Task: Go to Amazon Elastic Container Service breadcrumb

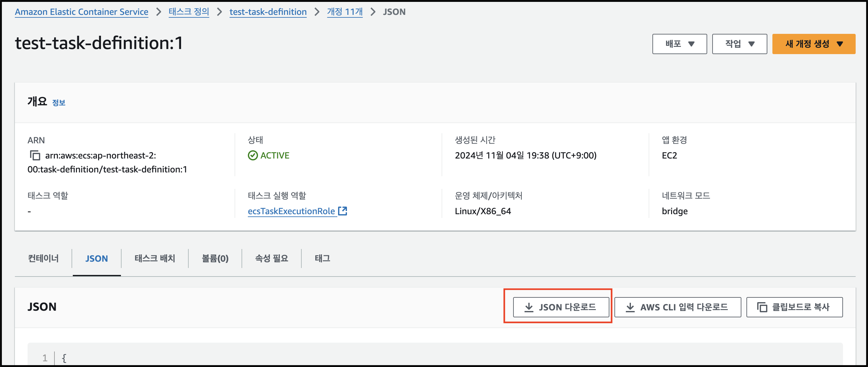Action: point(82,12)
